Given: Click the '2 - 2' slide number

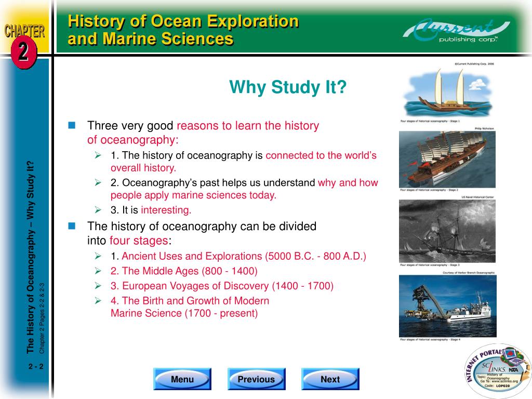Looking at the screenshot, I should point(36,366).
